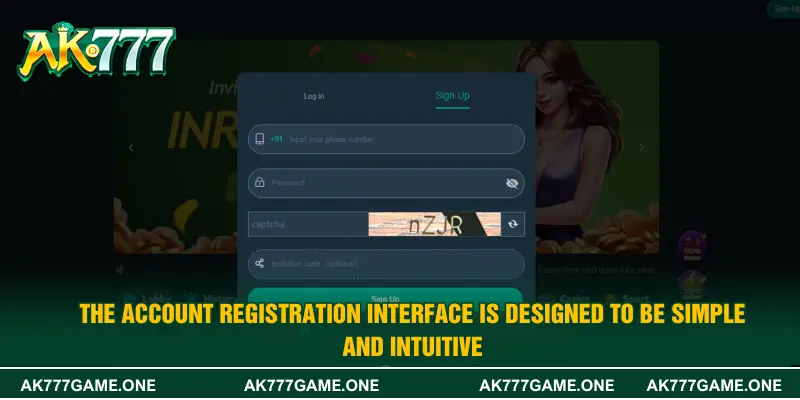
Task: Select the Sign Up tab
Action: [x=452, y=96]
